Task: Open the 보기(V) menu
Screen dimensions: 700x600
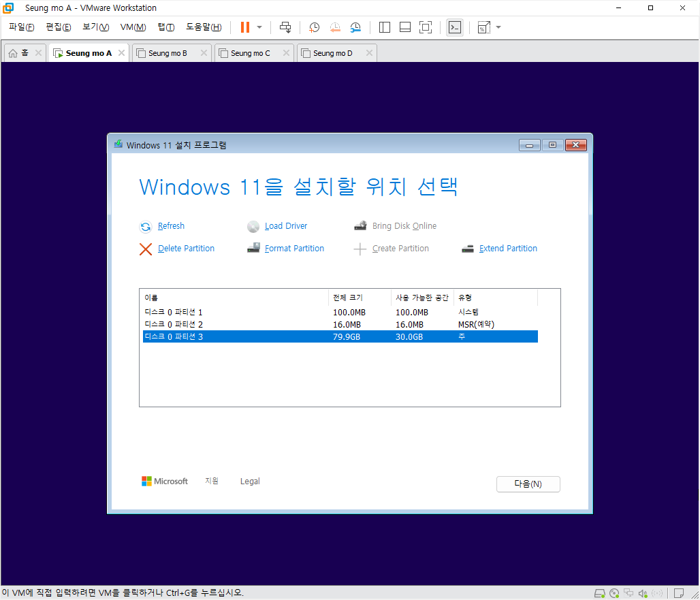Action: 95,27
